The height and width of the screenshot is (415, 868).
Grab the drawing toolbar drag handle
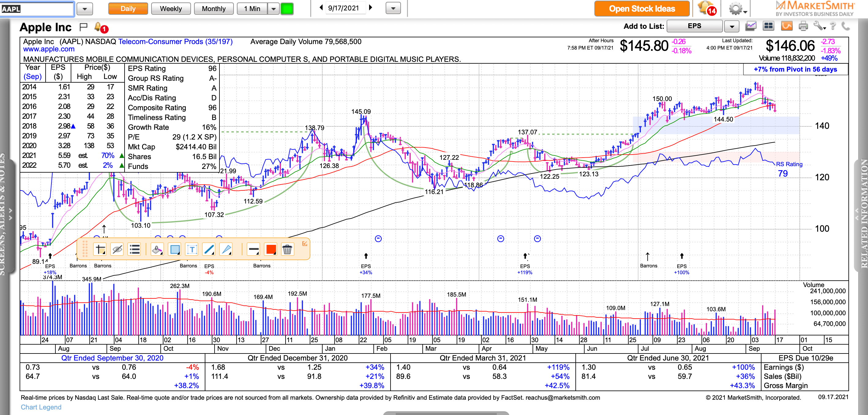[x=85, y=249]
